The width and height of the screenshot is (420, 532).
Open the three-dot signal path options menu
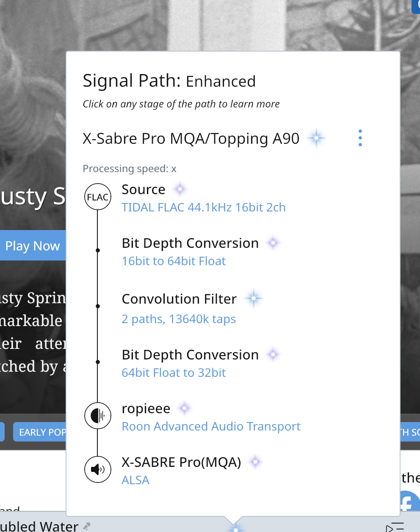(360, 138)
